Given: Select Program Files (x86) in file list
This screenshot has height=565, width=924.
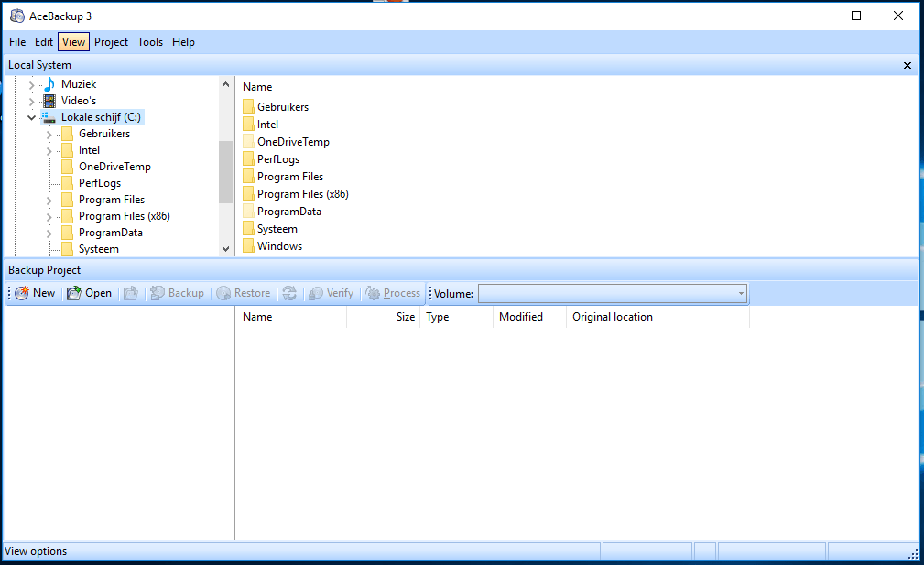Looking at the screenshot, I should pyautogui.click(x=302, y=194).
